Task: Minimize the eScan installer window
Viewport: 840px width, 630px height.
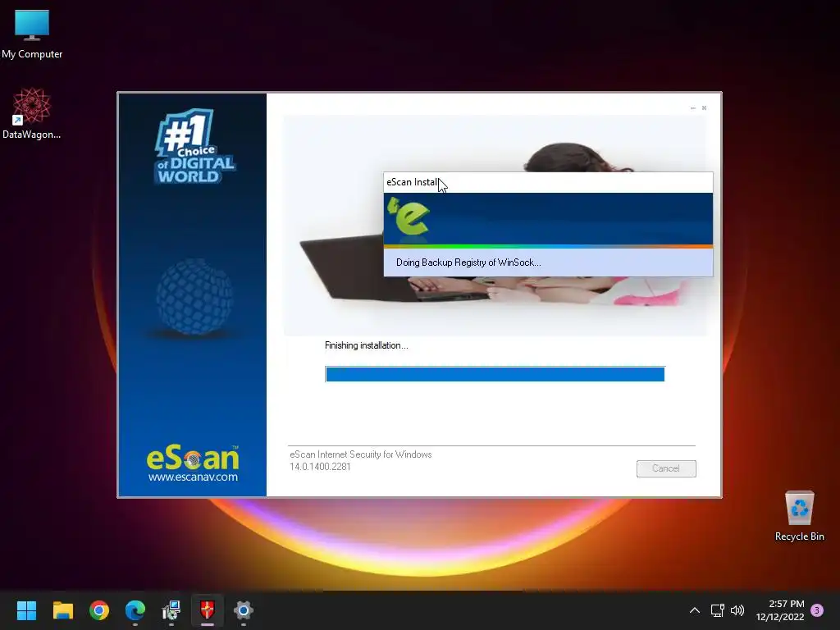Action: pyautogui.click(x=692, y=108)
